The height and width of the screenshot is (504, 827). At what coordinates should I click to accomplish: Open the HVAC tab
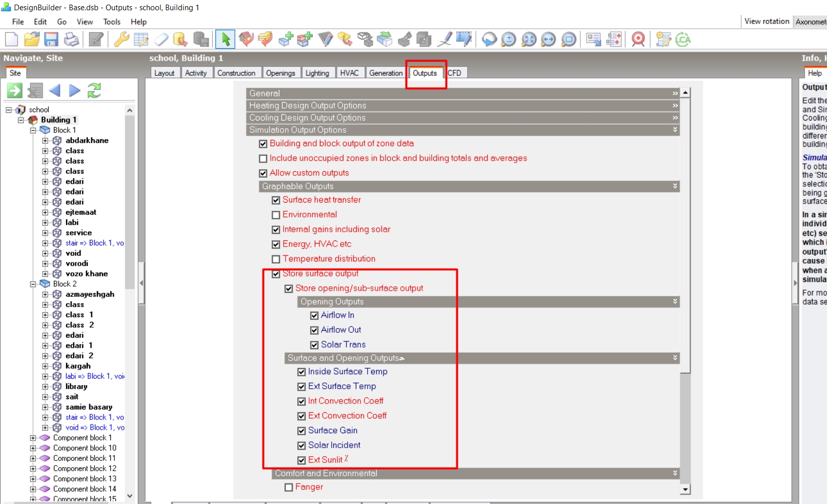tap(350, 73)
